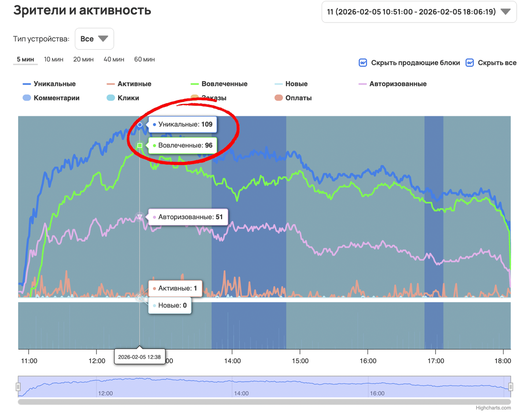The image size is (528, 420).
Task: Click the left handle of navigator range slider
Action: click(18, 387)
